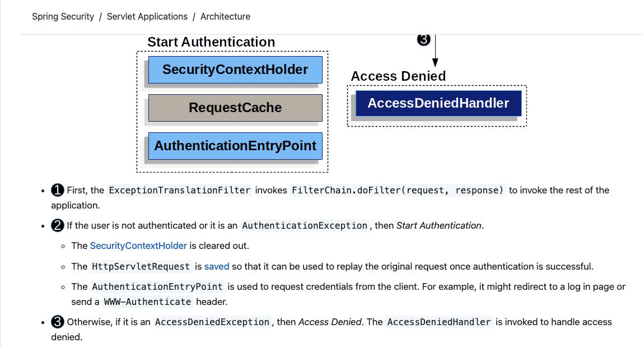644x347 pixels.
Task: Click the number 3 marker atop diagram
Action: (423, 40)
